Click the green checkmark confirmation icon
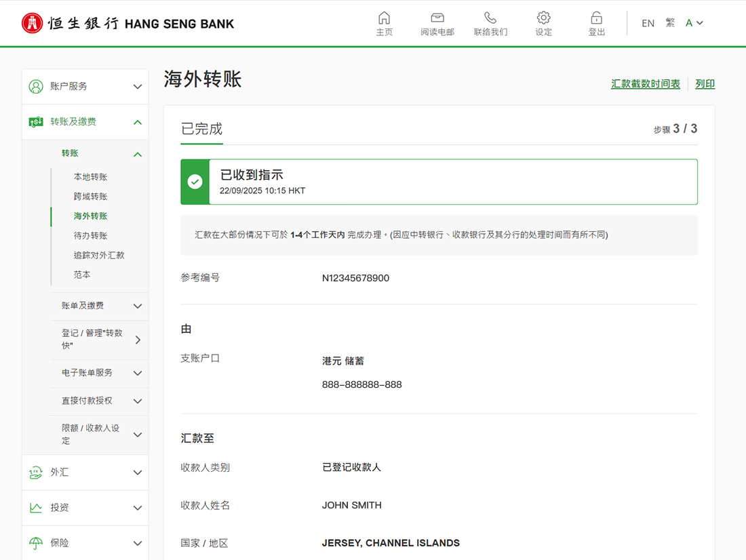746x560 pixels. point(195,182)
